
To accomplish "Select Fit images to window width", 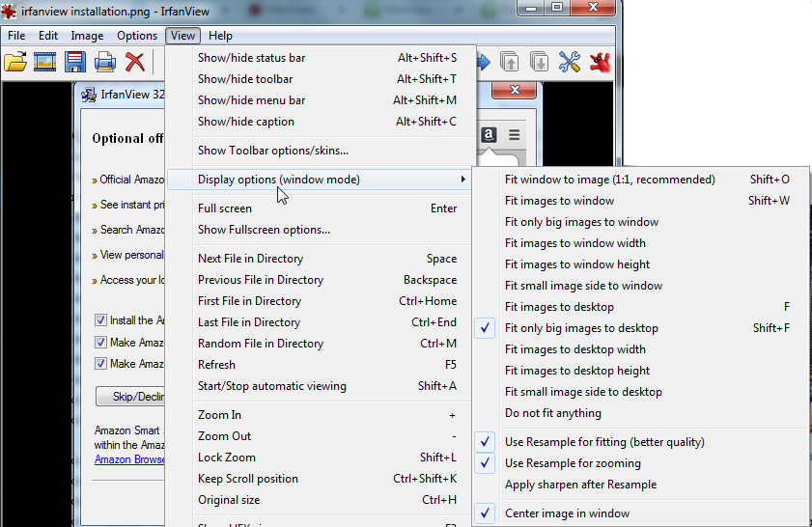I will pyautogui.click(x=641, y=243).
